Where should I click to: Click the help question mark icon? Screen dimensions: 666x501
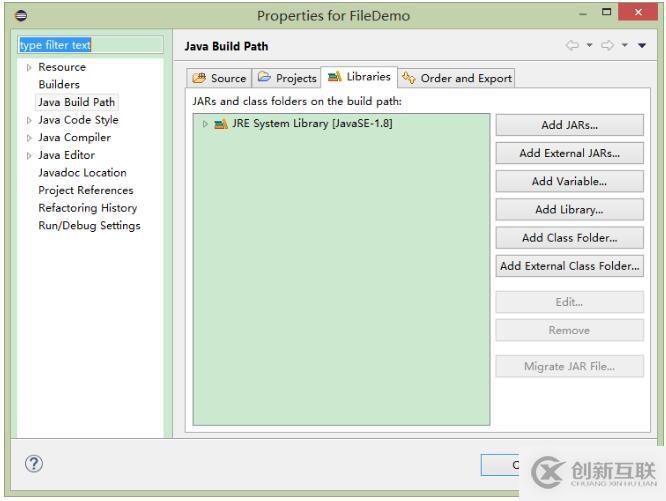tap(35, 465)
